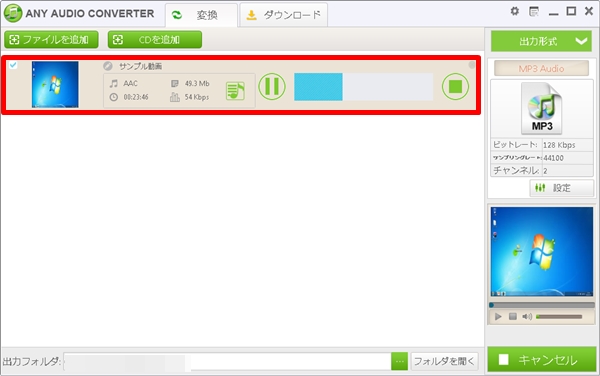Stop the conversion with the green stop icon
Image resolution: width=600 pixels, height=376 pixels.
pyautogui.click(x=455, y=86)
